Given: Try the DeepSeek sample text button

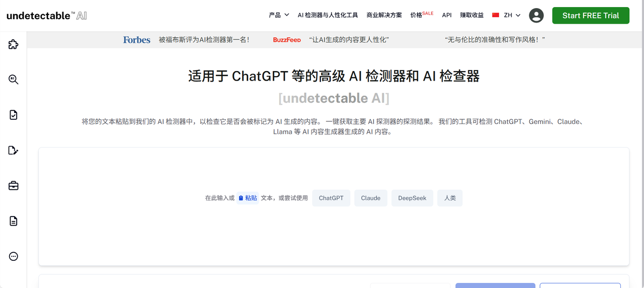Looking at the screenshot, I should (x=412, y=198).
